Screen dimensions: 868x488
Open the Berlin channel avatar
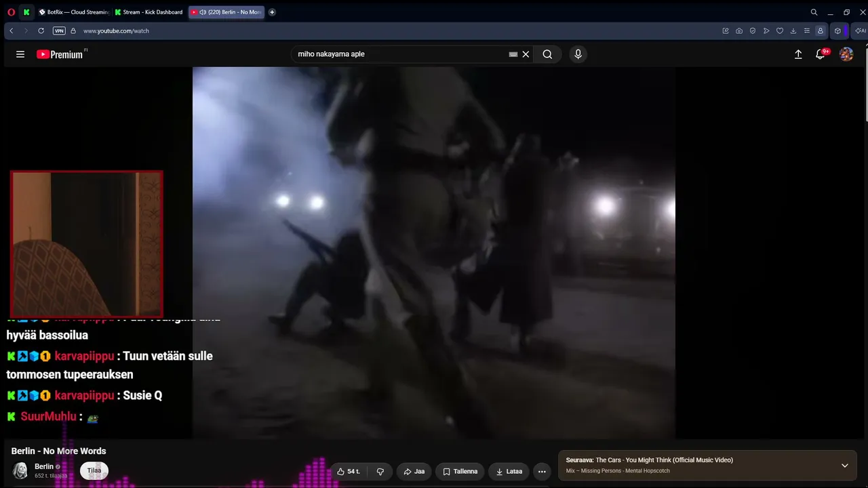(x=21, y=470)
